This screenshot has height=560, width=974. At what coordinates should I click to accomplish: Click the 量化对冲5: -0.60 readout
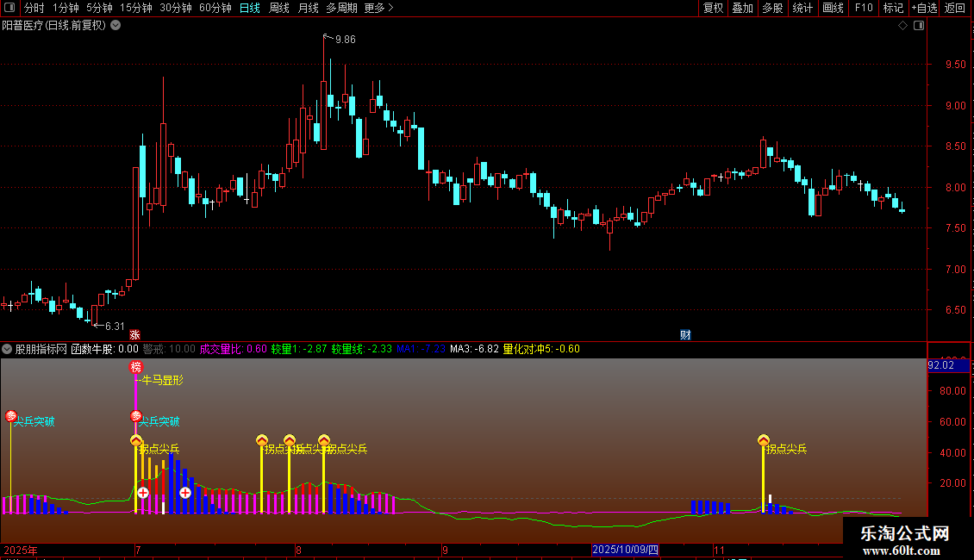coord(541,349)
